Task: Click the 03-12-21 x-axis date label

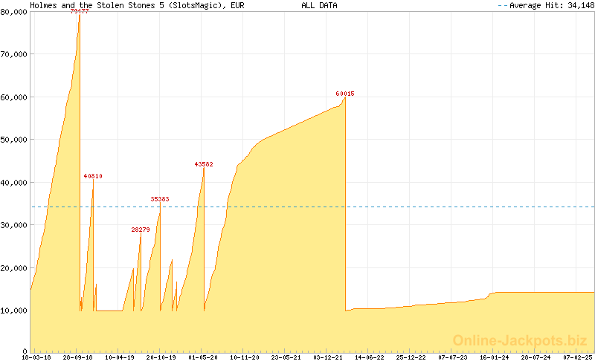Action: tap(328, 357)
